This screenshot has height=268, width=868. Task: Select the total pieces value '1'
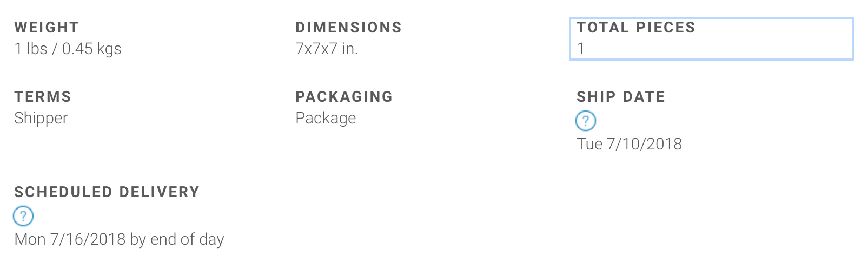(x=580, y=49)
